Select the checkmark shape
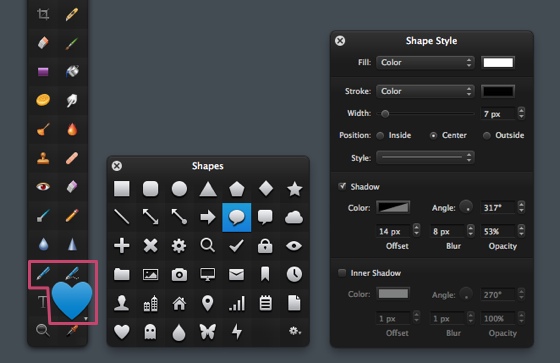560x363 pixels. pos(236,246)
